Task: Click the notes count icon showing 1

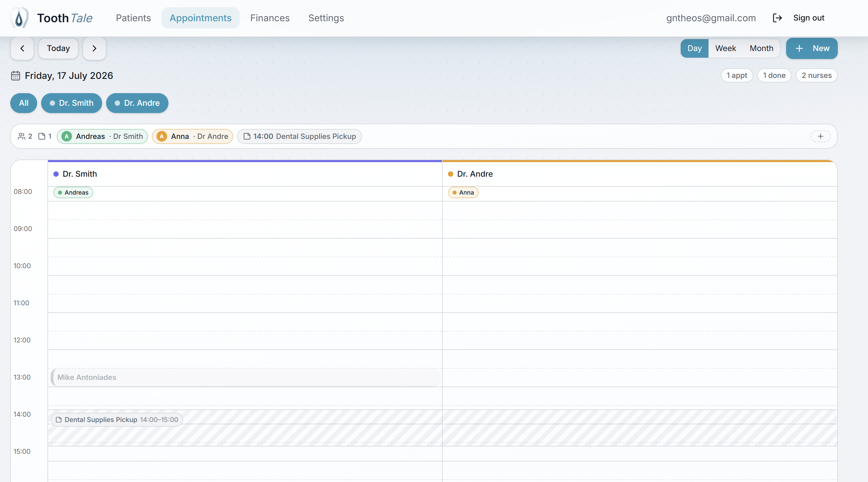Action: click(42, 136)
